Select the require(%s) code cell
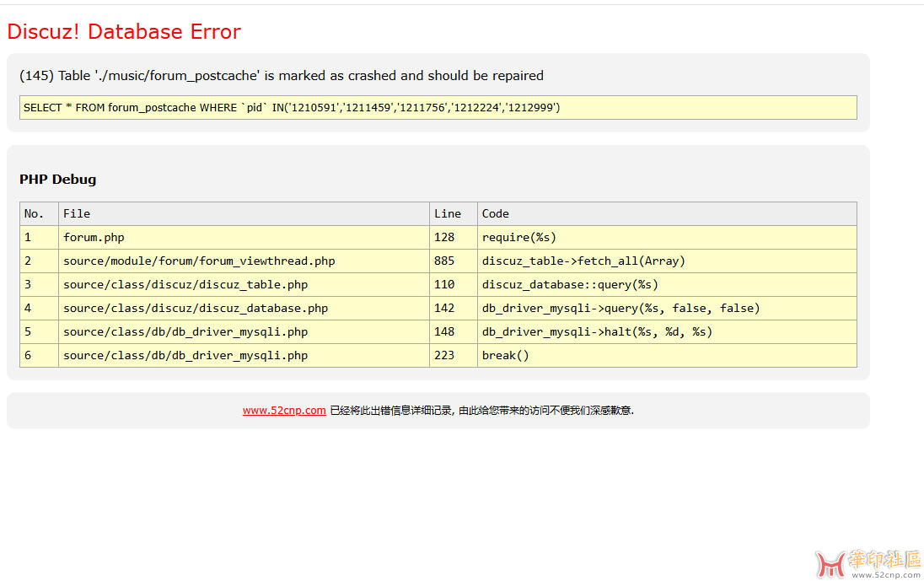This screenshot has height=581, width=924. (x=667, y=238)
